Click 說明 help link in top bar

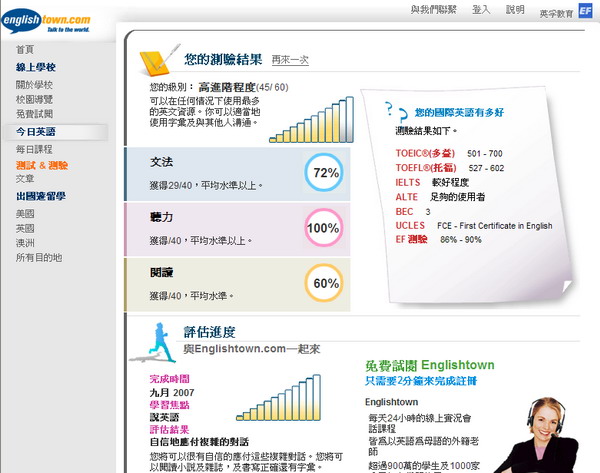515,10
